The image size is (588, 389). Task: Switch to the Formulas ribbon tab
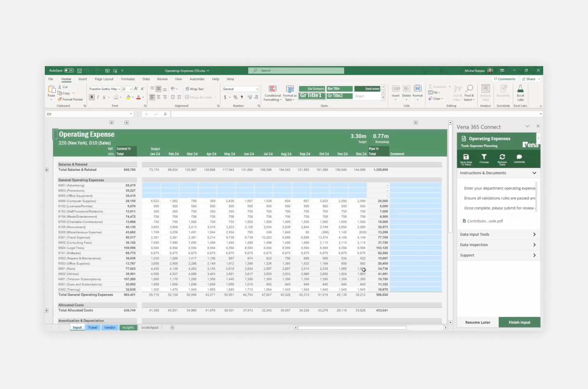point(128,79)
